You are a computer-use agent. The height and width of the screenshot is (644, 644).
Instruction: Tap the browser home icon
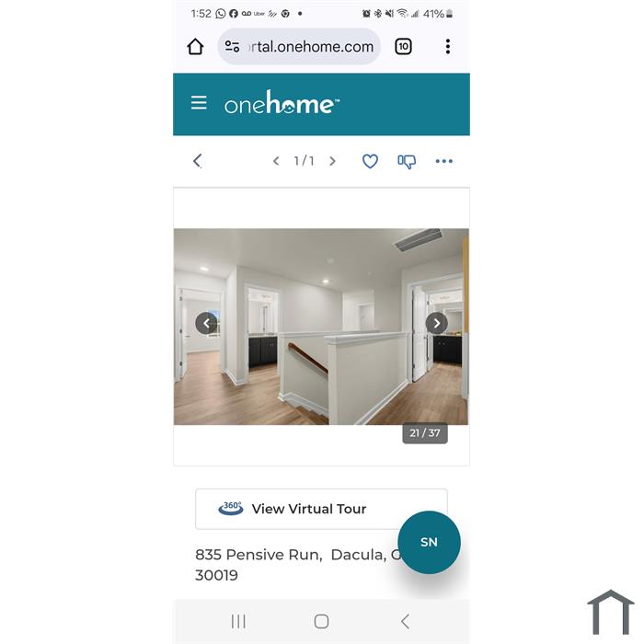(195, 46)
